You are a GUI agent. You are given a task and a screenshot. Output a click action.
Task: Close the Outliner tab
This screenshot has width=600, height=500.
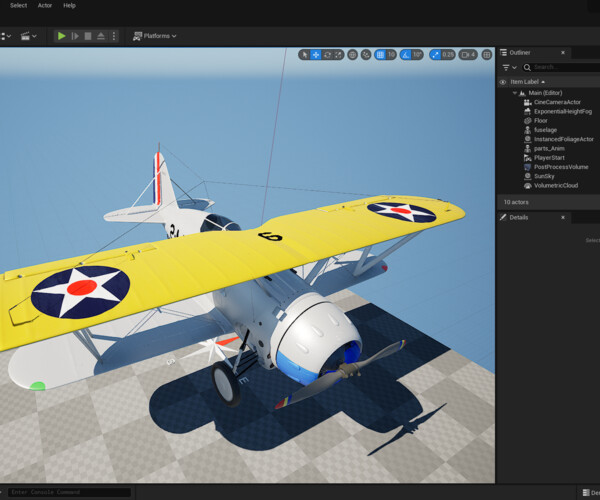point(563,52)
